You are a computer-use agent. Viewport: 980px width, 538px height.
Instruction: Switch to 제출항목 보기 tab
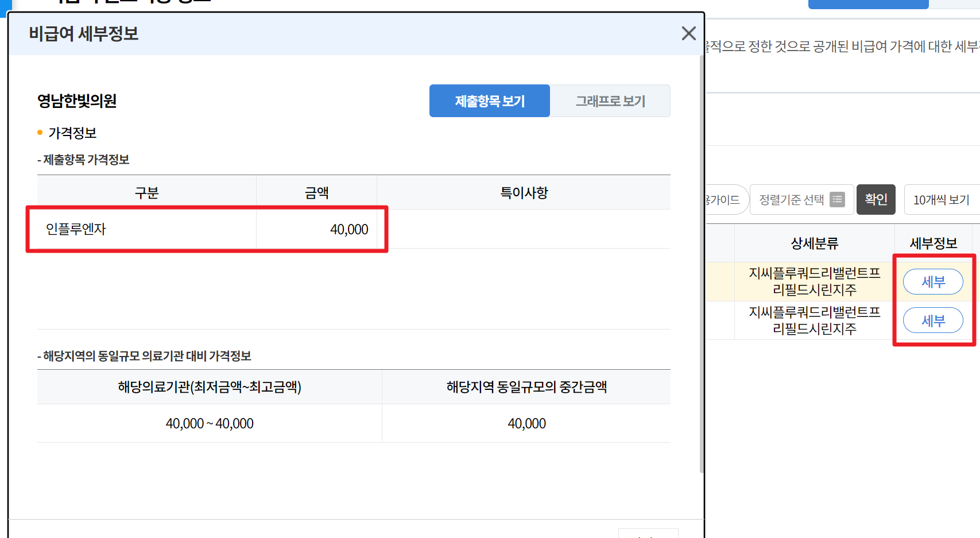(490, 101)
